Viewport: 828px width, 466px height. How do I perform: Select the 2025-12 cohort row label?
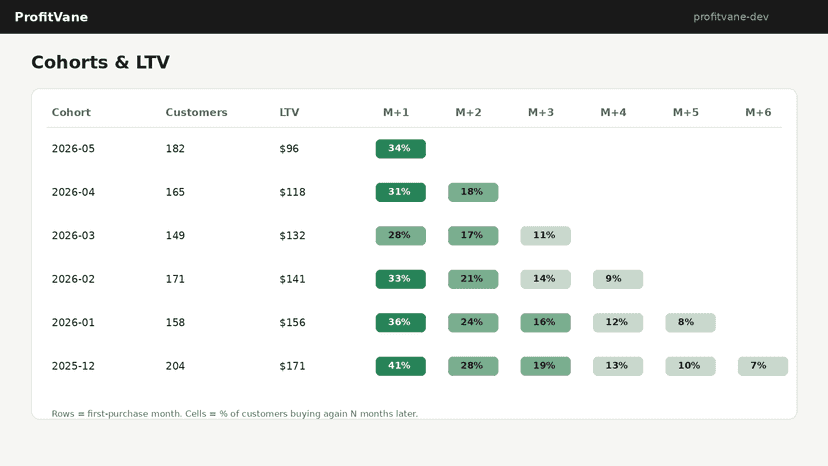click(x=73, y=366)
